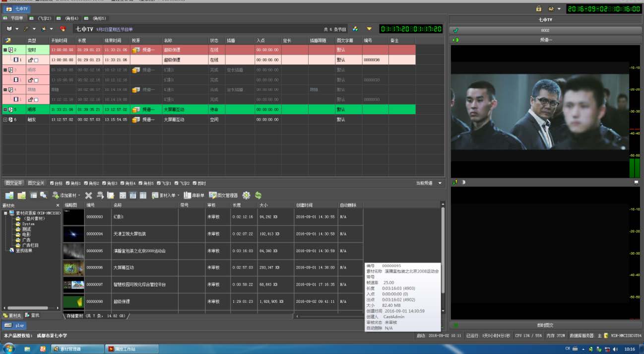
Task: Click the red shield icon in playlist toolbar
Action: tap(63, 29)
